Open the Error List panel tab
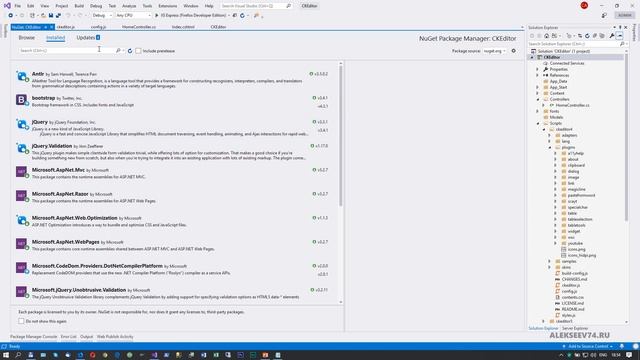This screenshot has height=360, width=640. [69, 337]
